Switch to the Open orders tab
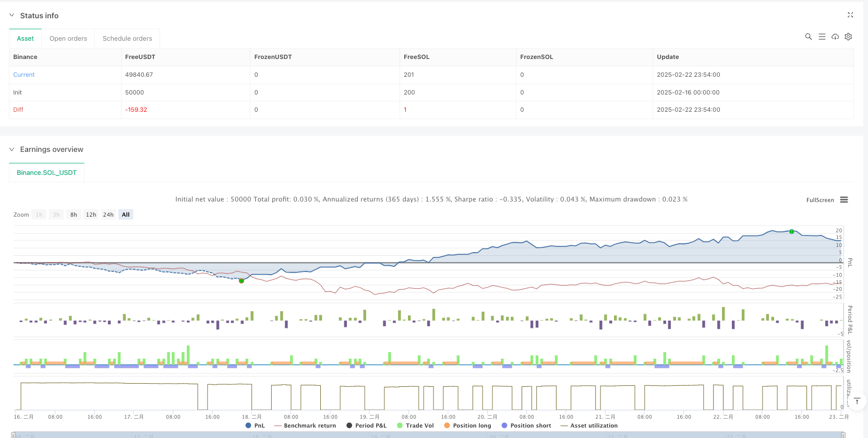 (68, 39)
